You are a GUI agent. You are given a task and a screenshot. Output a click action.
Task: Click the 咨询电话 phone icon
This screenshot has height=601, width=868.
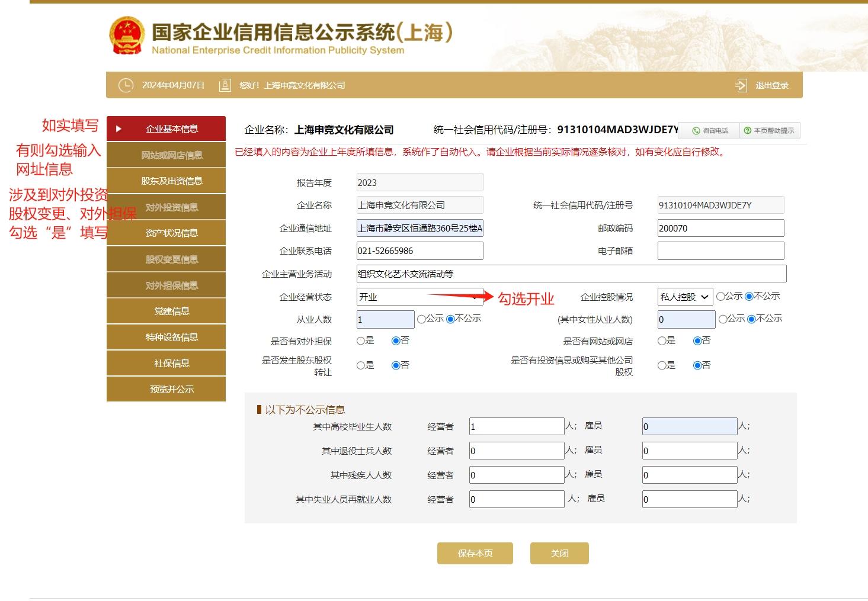click(x=696, y=131)
